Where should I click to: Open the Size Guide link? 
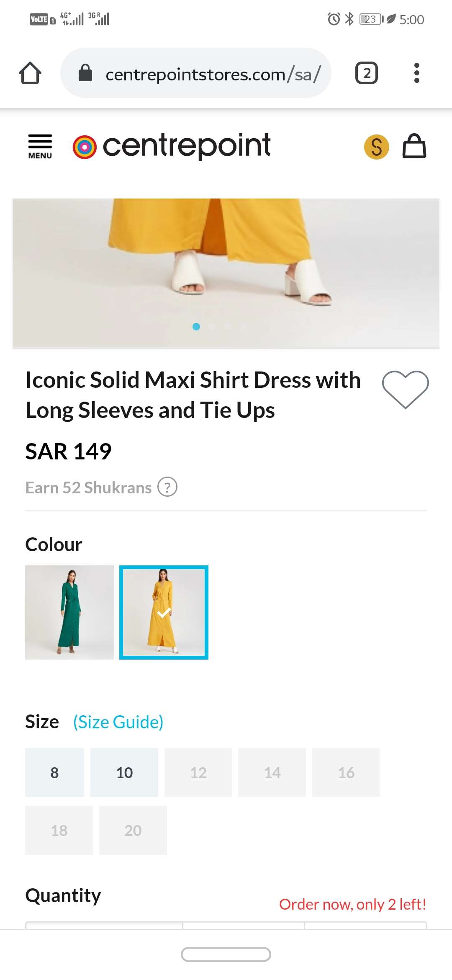point(118,722)
